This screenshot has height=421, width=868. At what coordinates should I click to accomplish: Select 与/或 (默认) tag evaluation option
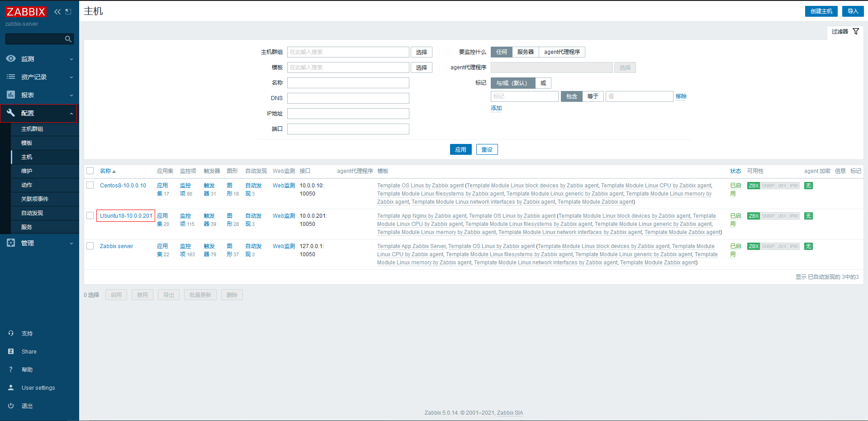tap(513, 83)
